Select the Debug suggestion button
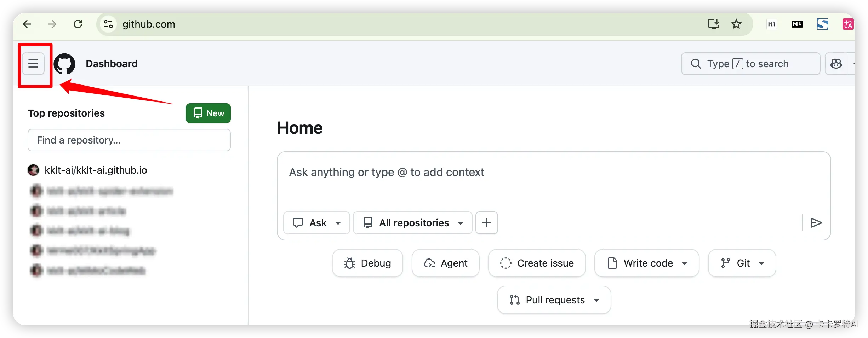 [367, 263]
